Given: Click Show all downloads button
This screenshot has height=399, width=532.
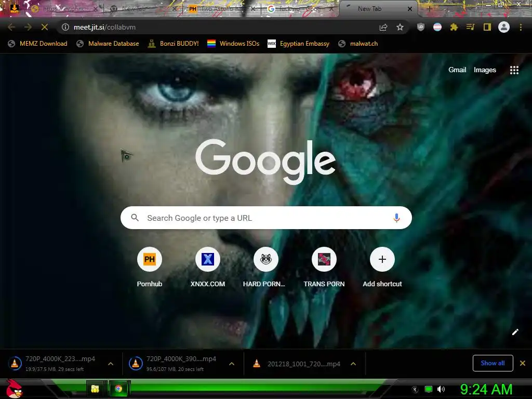Looking at the screenshot, I should [493, 363].
